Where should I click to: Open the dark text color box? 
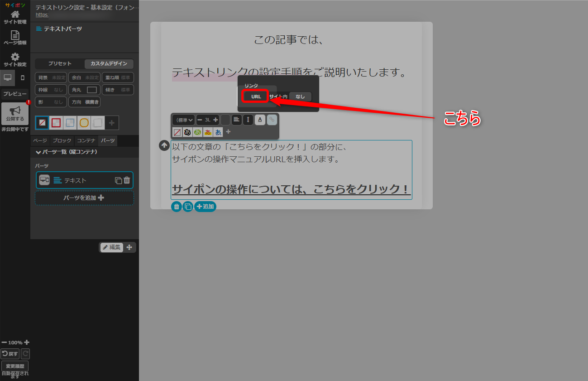tap(225, 120)
